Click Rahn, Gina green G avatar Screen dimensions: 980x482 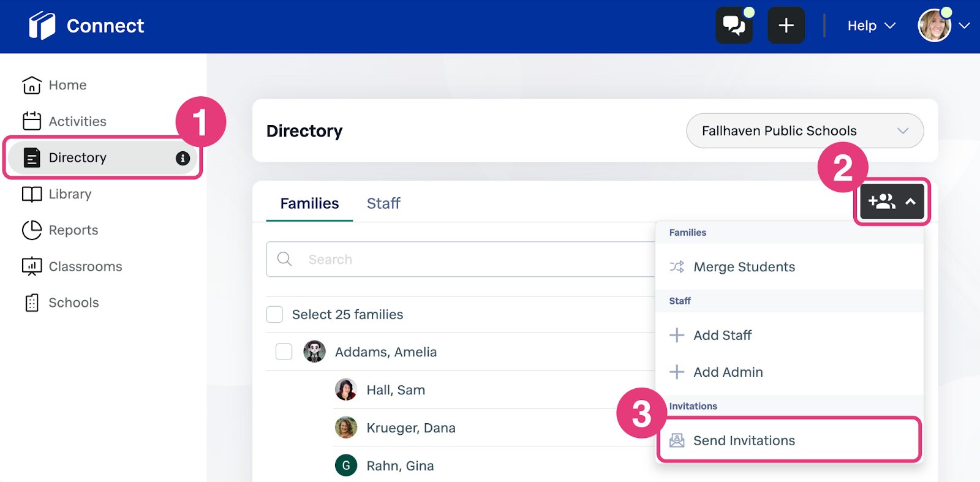pos(346,465)
